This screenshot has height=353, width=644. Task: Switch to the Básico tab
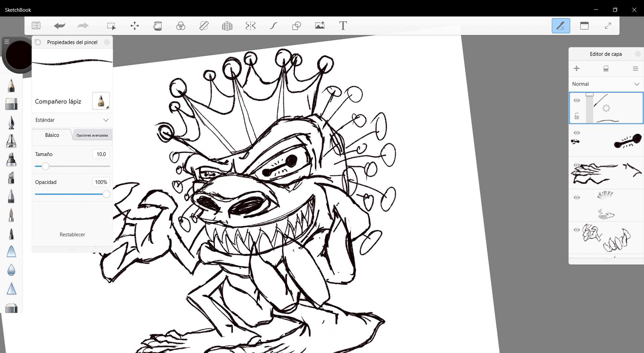pos(52,135)
